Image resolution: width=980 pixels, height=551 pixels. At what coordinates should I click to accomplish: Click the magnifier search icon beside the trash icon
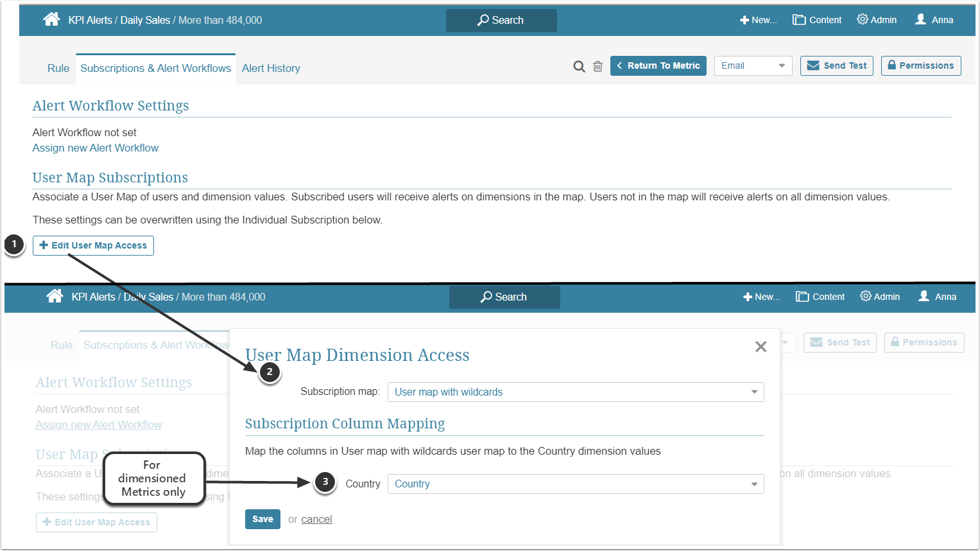coord(579,66)
